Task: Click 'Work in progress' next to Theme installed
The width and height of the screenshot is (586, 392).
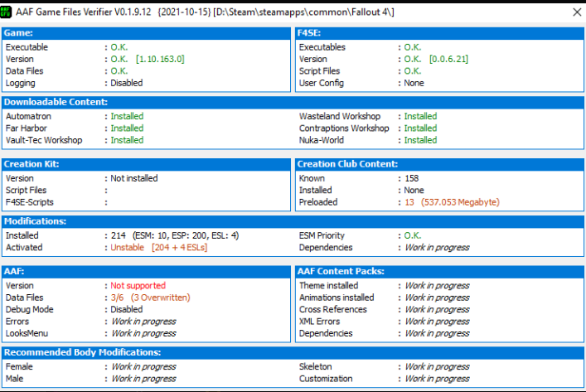Action: (437, 285)
